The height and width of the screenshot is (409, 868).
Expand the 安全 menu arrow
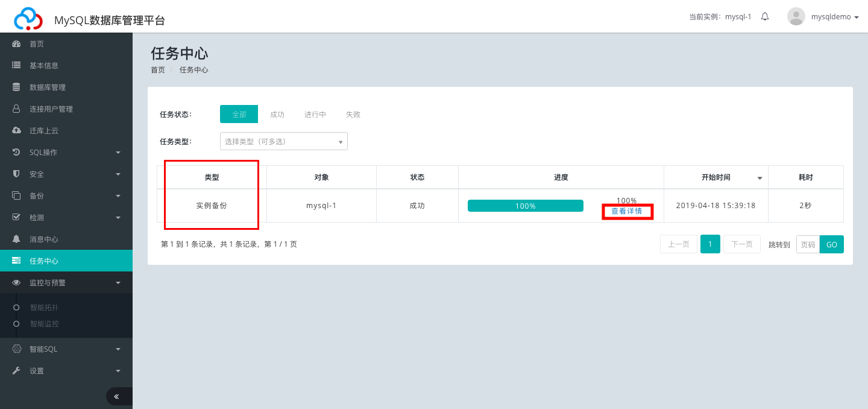[118, 174]
